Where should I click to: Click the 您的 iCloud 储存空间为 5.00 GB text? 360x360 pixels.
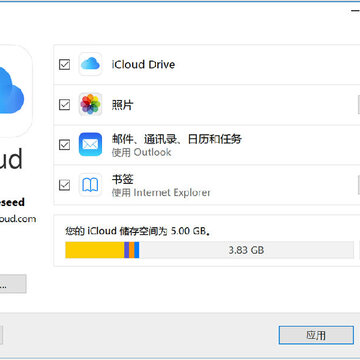(138, 231)
